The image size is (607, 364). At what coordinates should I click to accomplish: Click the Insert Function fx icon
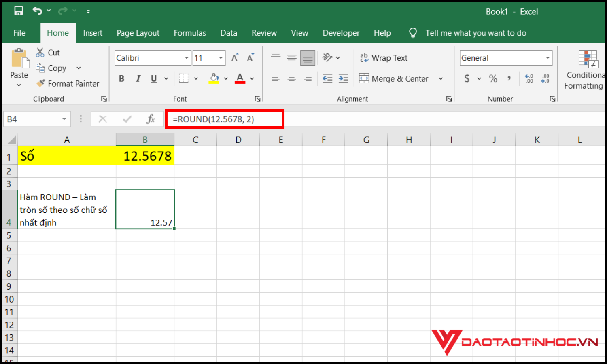[x=151, y=119]
